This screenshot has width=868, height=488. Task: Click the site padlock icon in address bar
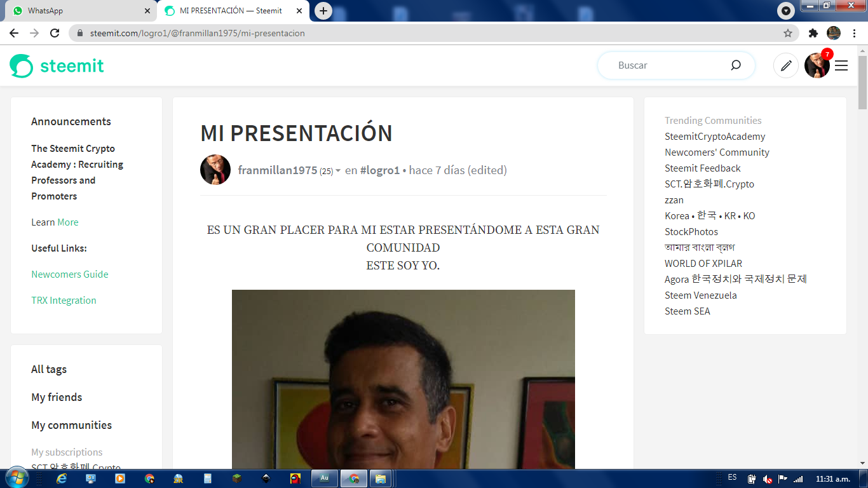pyautogui.click(x=80, y=33)
